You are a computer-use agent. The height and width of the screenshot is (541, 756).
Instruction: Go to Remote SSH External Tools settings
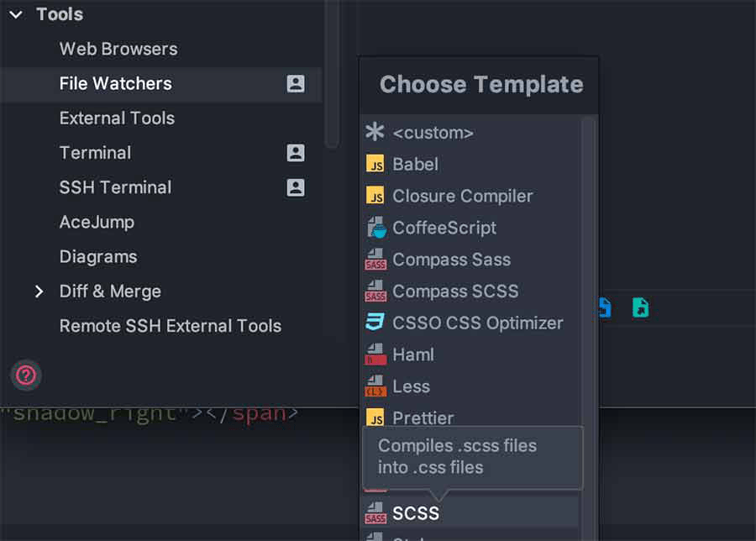point(170,326)
